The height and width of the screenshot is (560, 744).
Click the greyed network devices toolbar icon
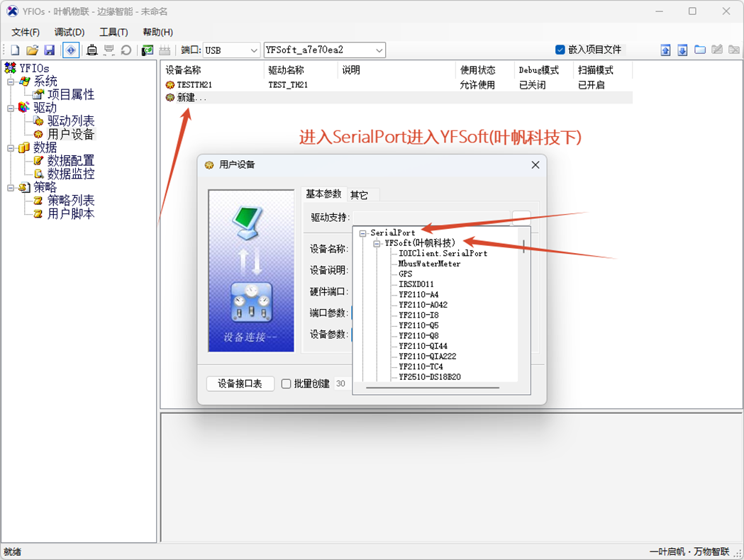109,50
